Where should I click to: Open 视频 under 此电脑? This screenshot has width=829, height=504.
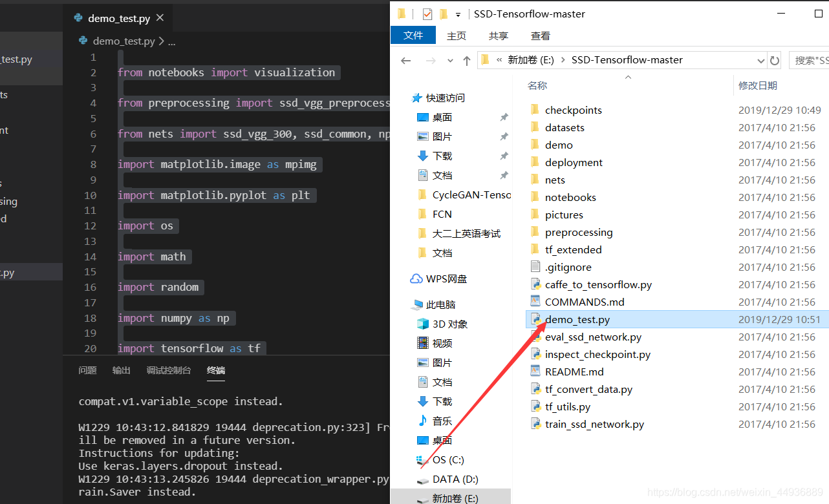(x=442, y=343)
